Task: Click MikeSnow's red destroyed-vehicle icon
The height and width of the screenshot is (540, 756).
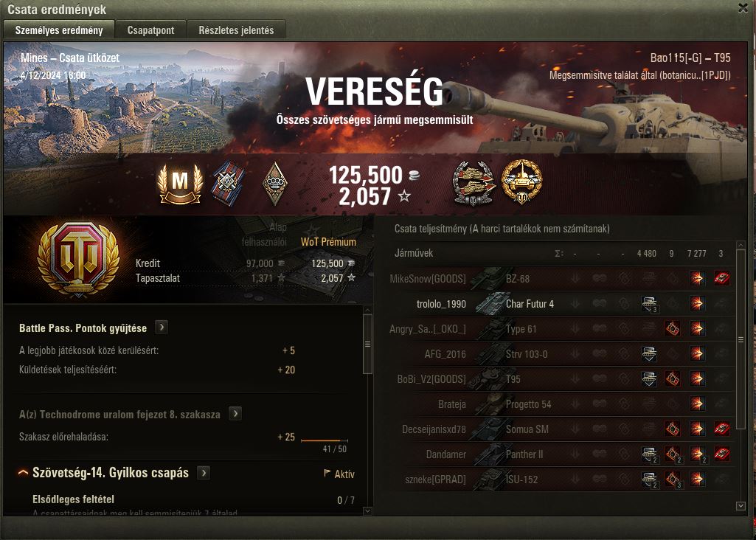Action: [721, 278]
